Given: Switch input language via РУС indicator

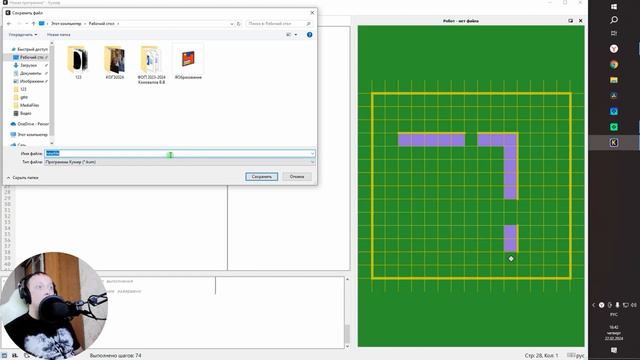Looking at the screenshot, I should [614, 315].
